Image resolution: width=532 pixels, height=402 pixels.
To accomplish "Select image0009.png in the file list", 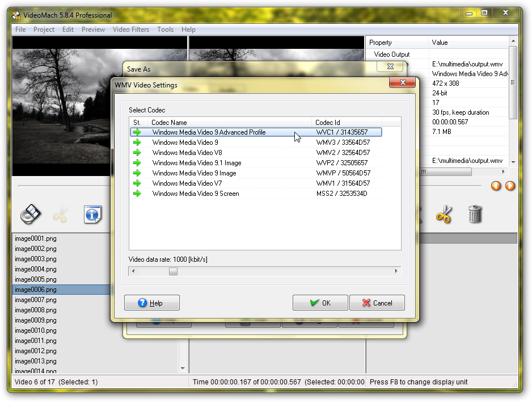I will 36,320.
